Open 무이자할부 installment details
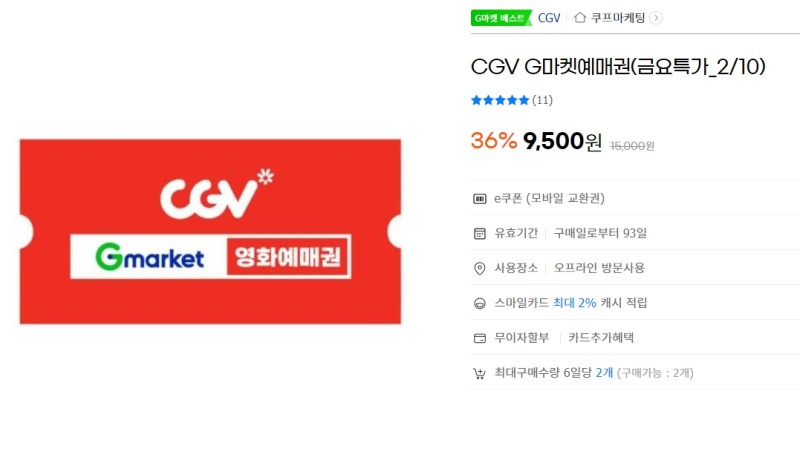 pyautogui.click(x=521, y=337)
